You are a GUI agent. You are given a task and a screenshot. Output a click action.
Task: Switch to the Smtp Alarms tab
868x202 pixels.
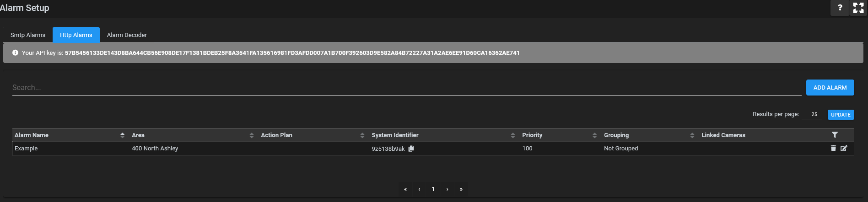(x=28, y=35)
